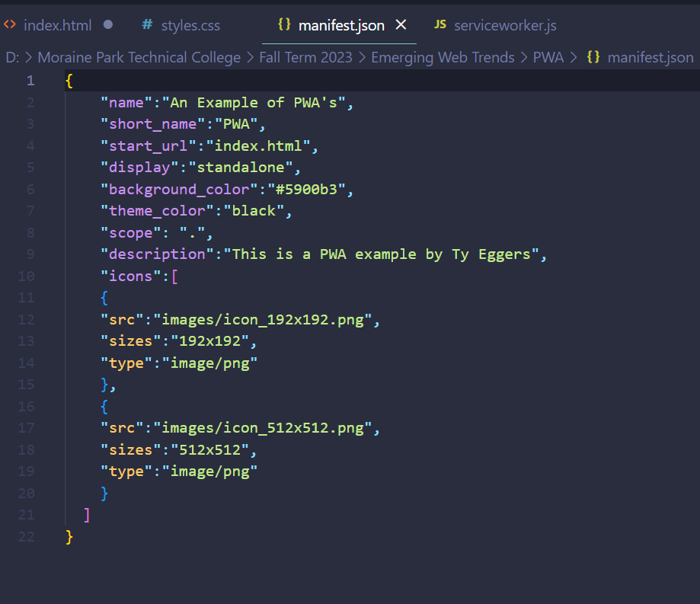Image resolution: width=700 pixels, height=604 pixels.
Task: Click the "theme_color" key
Action: tap(157, 211)
